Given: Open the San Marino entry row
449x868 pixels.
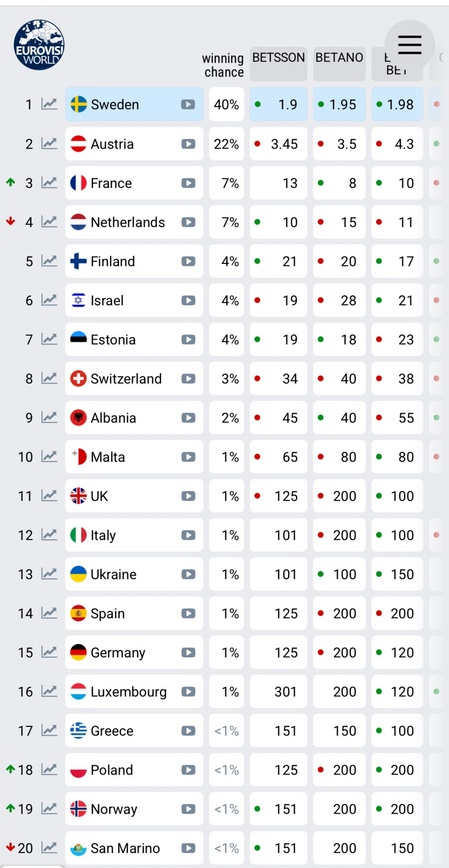Looking at the screenshot, I should 125,848.
